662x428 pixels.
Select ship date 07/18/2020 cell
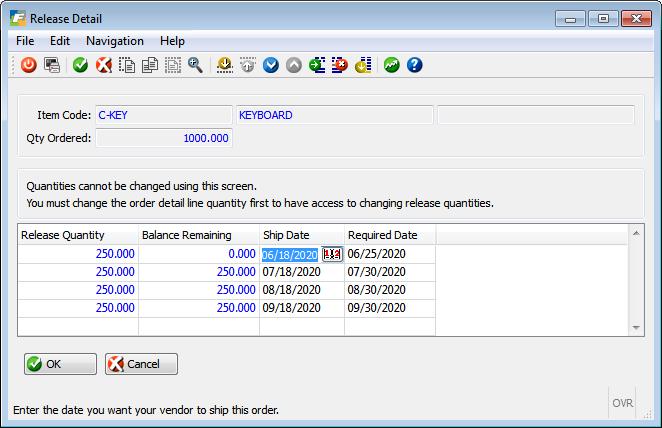[x=302, y=272]
